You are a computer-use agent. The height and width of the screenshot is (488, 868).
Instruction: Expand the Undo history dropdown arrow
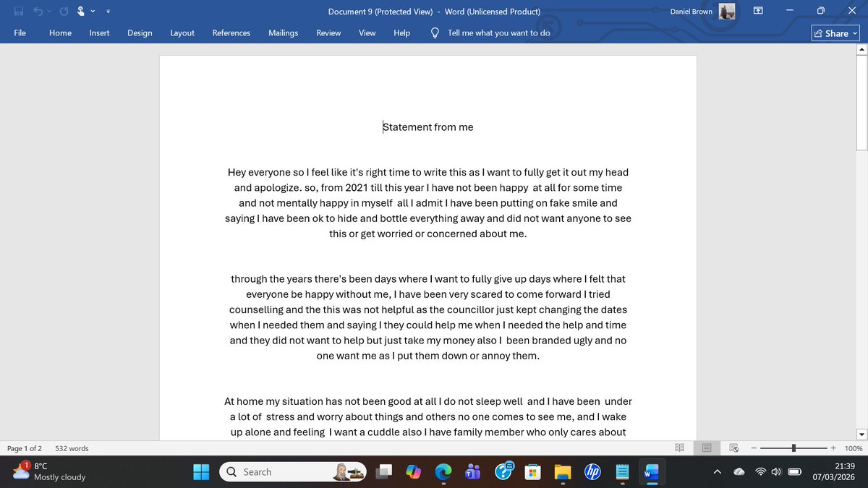point(49,11)
